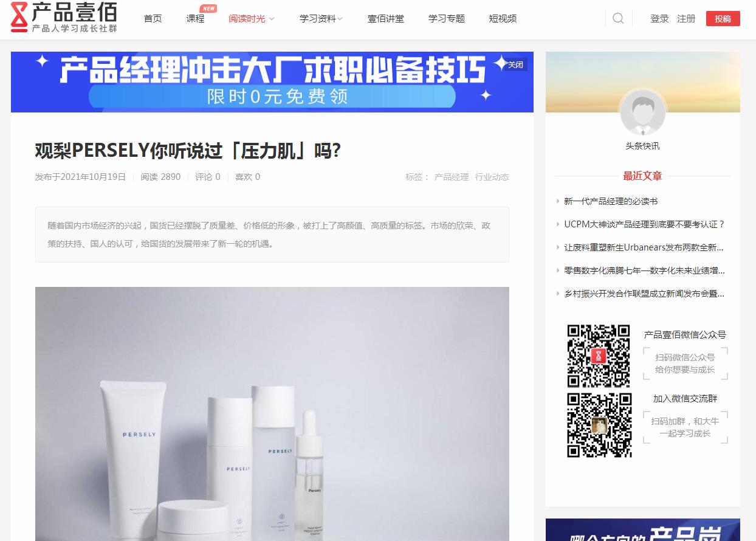The height and width of the screenshot is (541, 756).
Task: Click the 登录 link
Action: click(x=659, y=19)
